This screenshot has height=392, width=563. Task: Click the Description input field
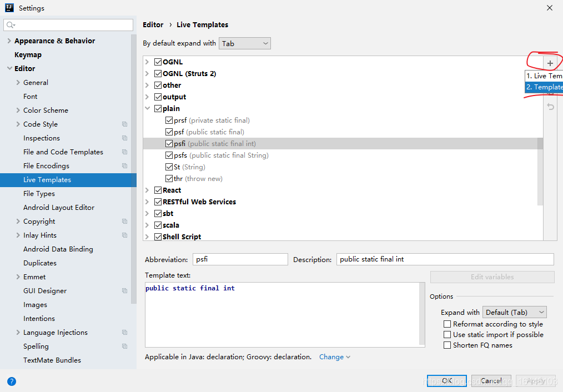[445, 259]
